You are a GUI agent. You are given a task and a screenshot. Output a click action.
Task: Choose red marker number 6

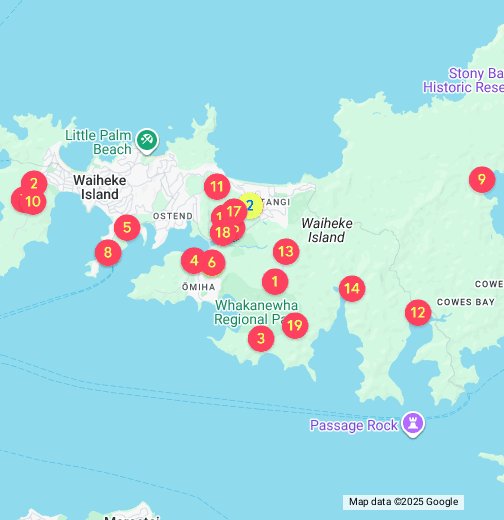pos(212,263)
